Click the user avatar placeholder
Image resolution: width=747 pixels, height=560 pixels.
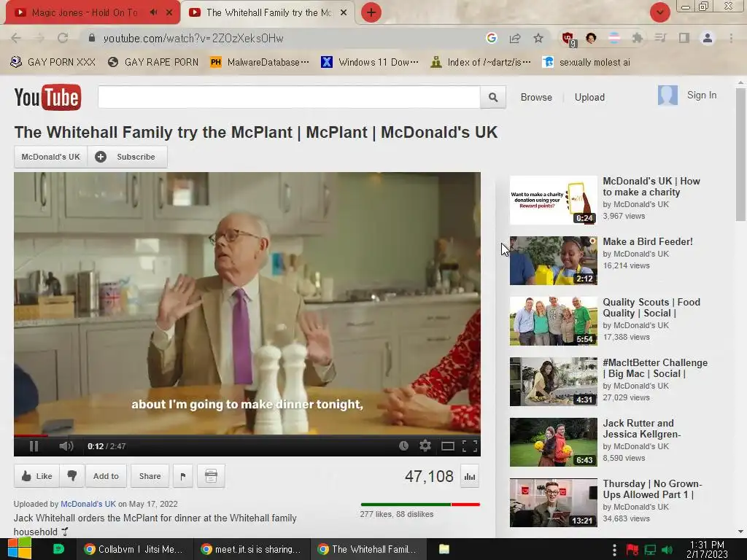667,96
